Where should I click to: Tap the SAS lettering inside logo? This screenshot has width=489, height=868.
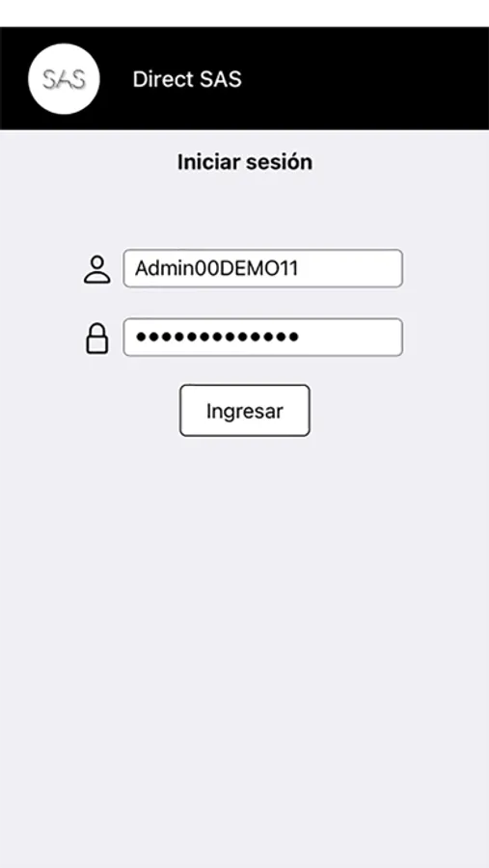tap(65, 80)
